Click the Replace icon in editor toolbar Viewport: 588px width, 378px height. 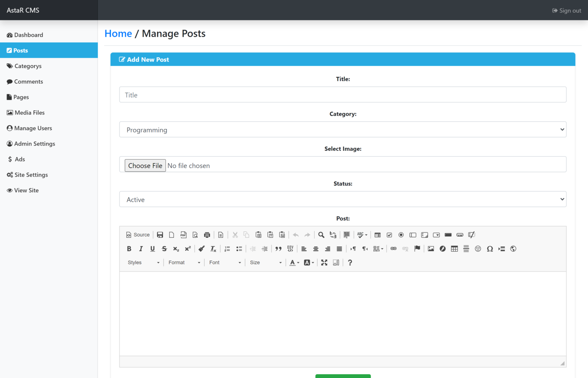[x=333, y=235]
